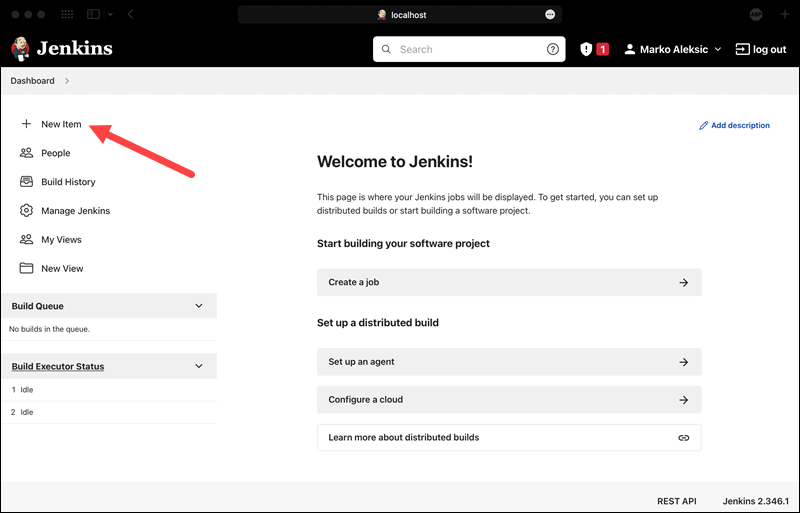Click 'Set up a distributed build' heading

point(378,323)
